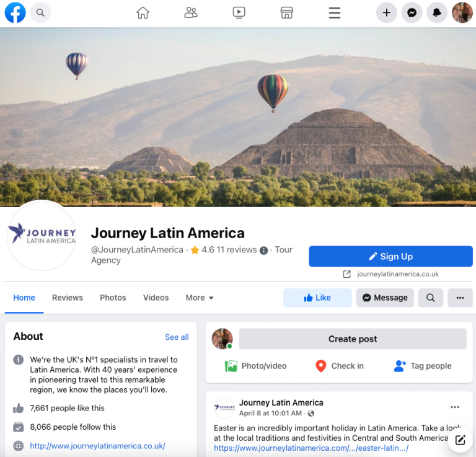Click the Facebook logo
The image size is (476, 457).
pos(15,13)
